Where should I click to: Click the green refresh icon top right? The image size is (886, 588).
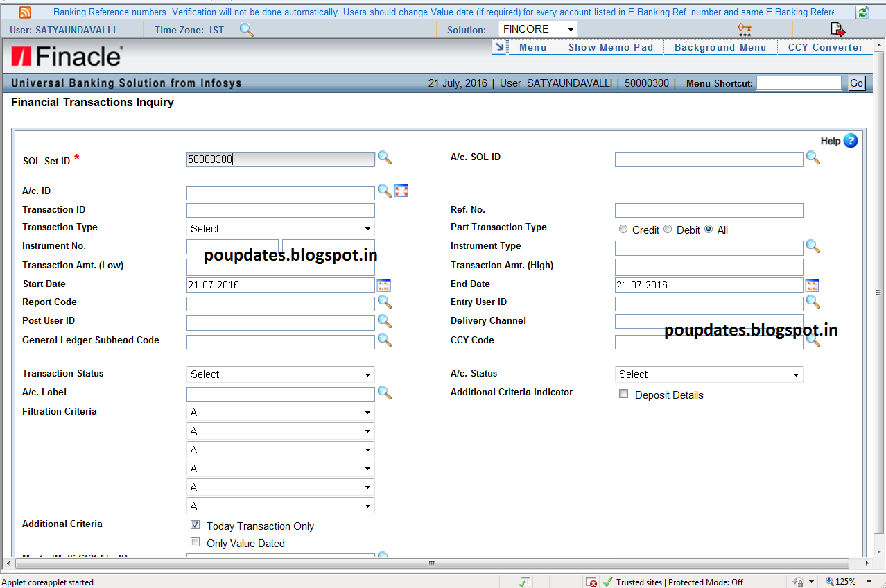(862, 12)
